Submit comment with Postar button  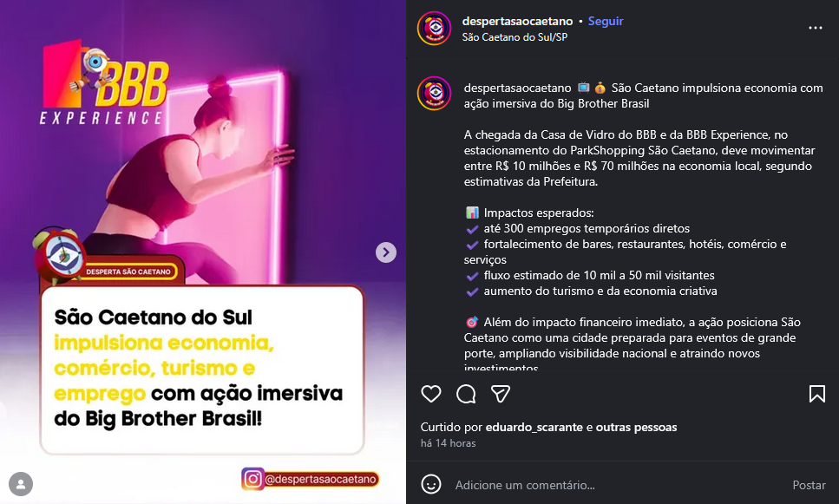(809, 485)
